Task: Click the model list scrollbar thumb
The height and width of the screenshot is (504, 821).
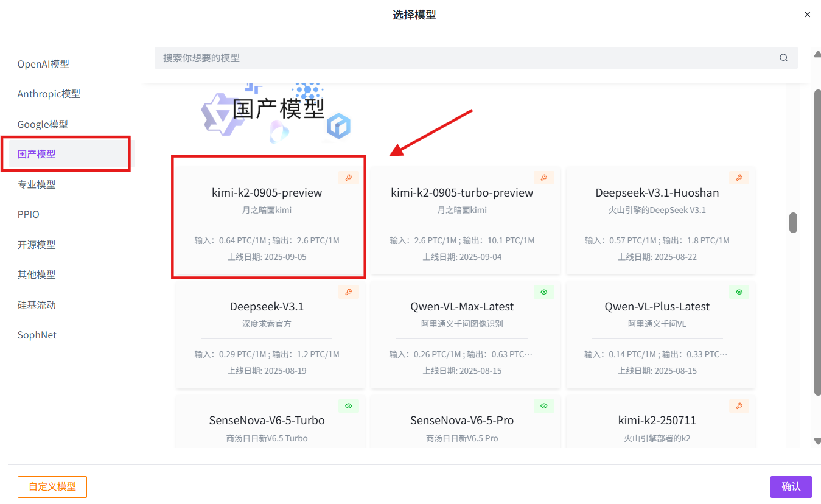Action: point(793,223)
